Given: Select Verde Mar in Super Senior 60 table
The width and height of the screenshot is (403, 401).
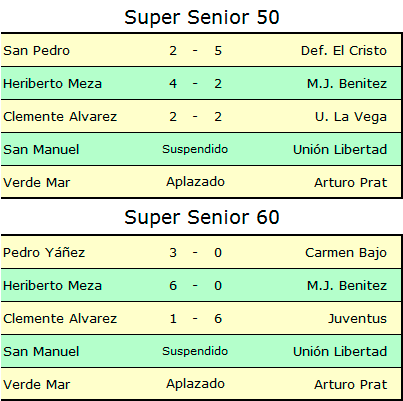Looking at the screenshot, I should (37, 385).
